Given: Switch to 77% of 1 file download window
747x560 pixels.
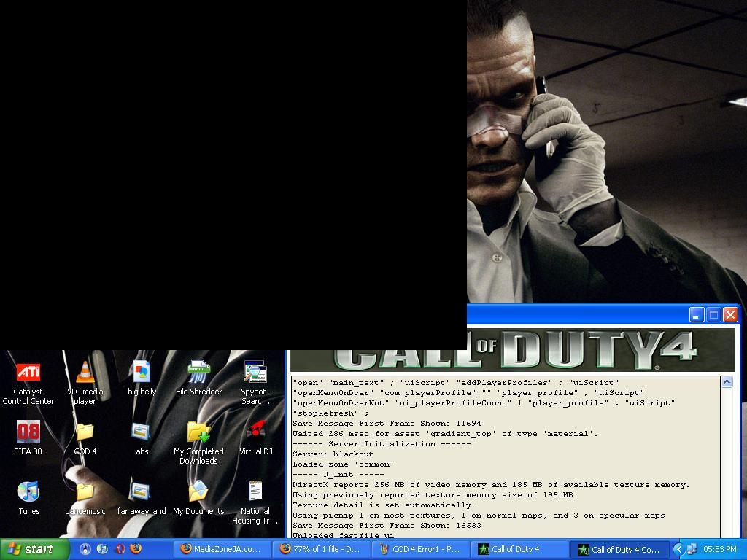Looking at the screenshot, I should click(x=321, y=549).
